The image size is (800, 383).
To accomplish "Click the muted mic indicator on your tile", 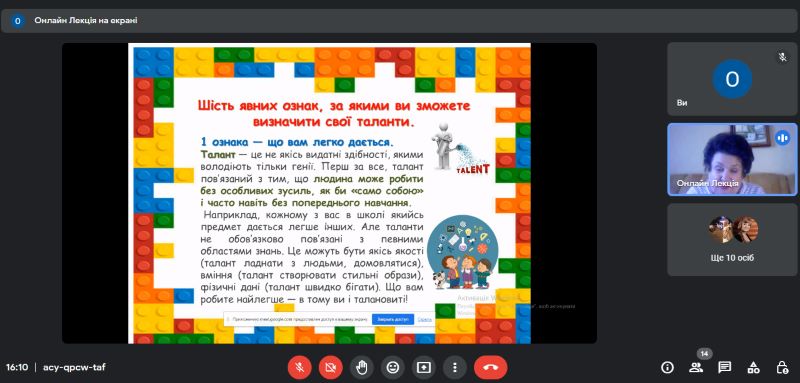I will [782, 58].
